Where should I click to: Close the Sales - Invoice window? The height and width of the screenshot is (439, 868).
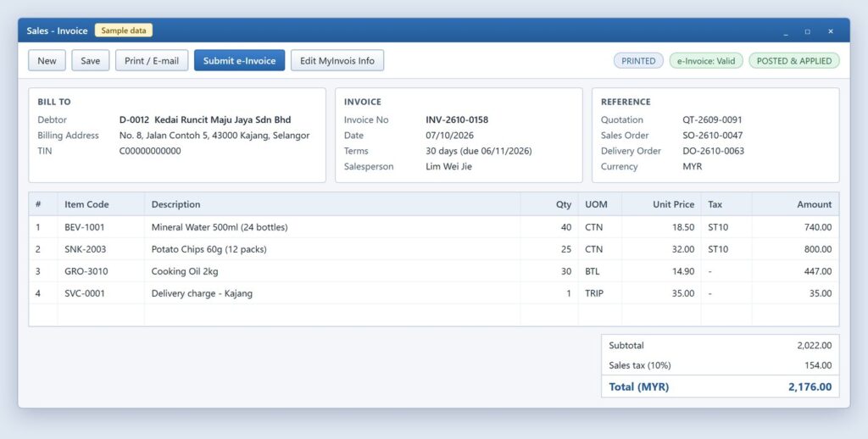pos(831,31)
